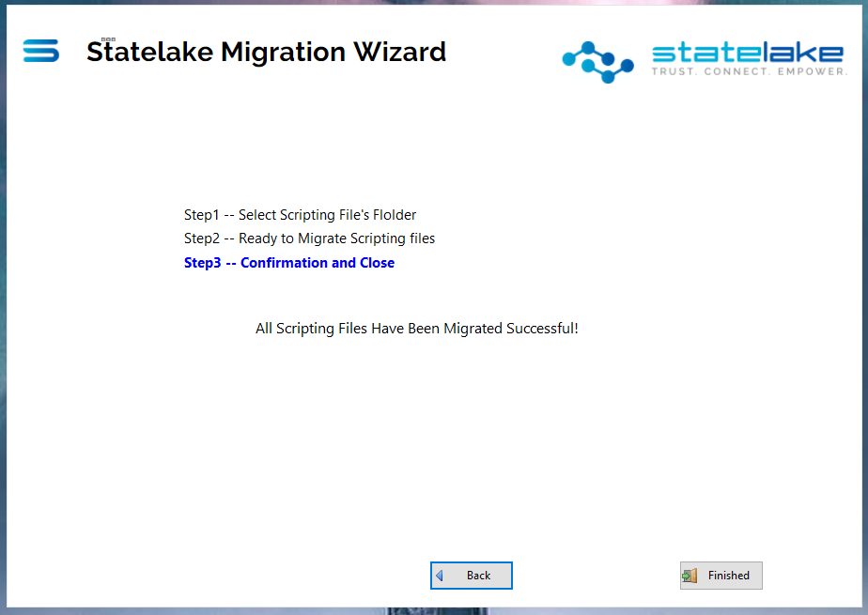Click the Finished button
868x615 pixels.
tap(721, 576)
